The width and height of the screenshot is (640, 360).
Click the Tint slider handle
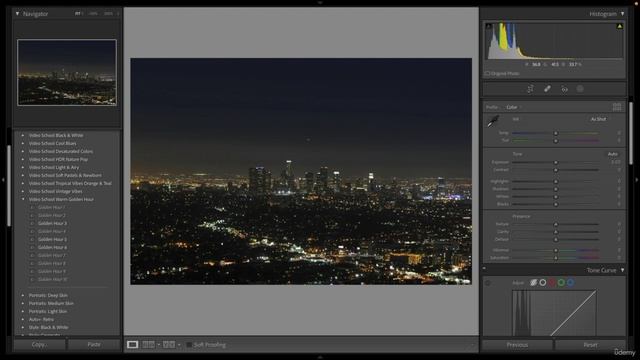click(556, 141)
